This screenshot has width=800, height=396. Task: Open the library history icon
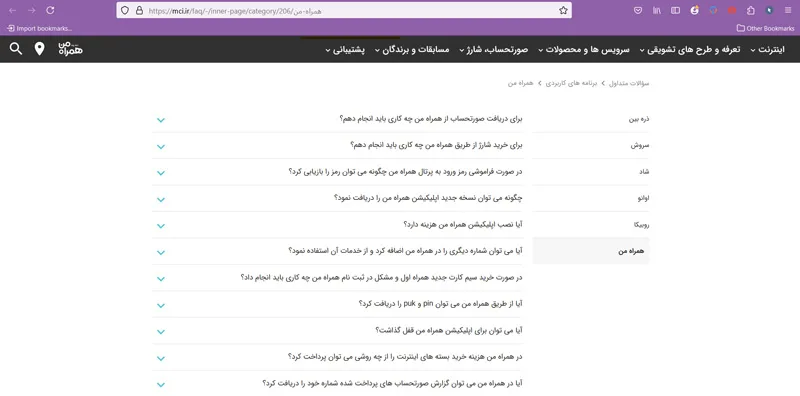tap(657, 10)
